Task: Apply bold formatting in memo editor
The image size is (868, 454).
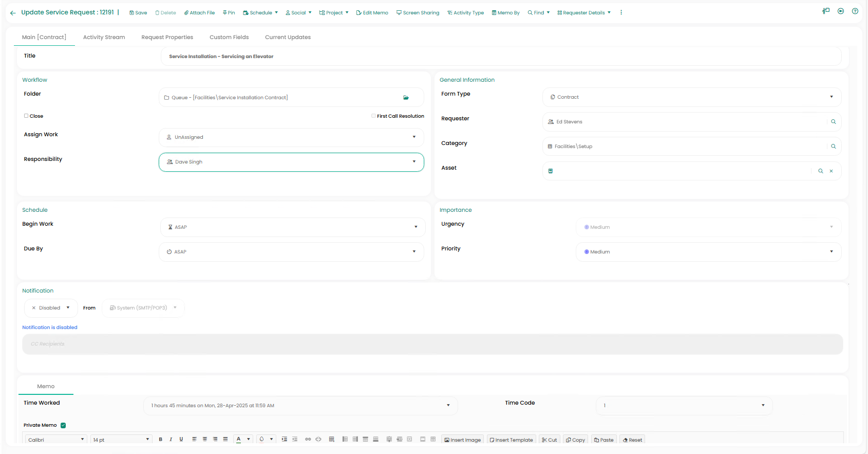Action: [x=161, y=440]
